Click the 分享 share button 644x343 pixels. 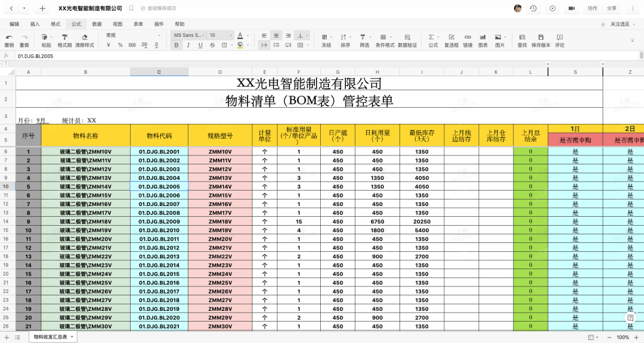point(612,8)
